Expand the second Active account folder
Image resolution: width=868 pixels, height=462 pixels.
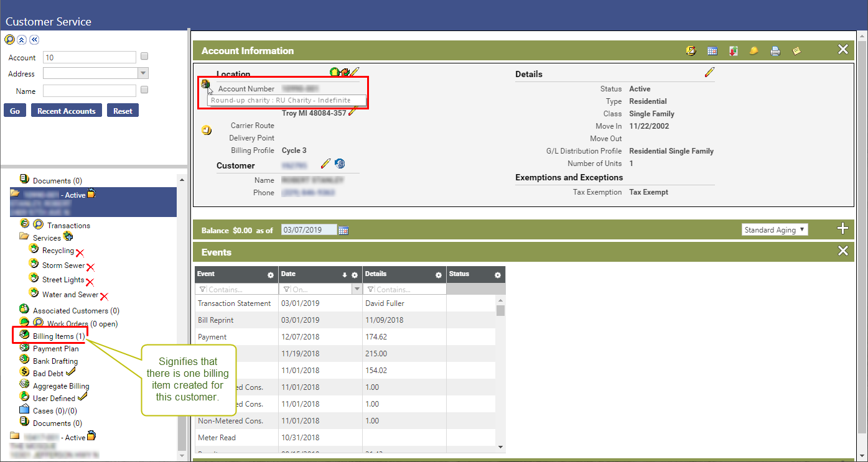pos(15,437)
